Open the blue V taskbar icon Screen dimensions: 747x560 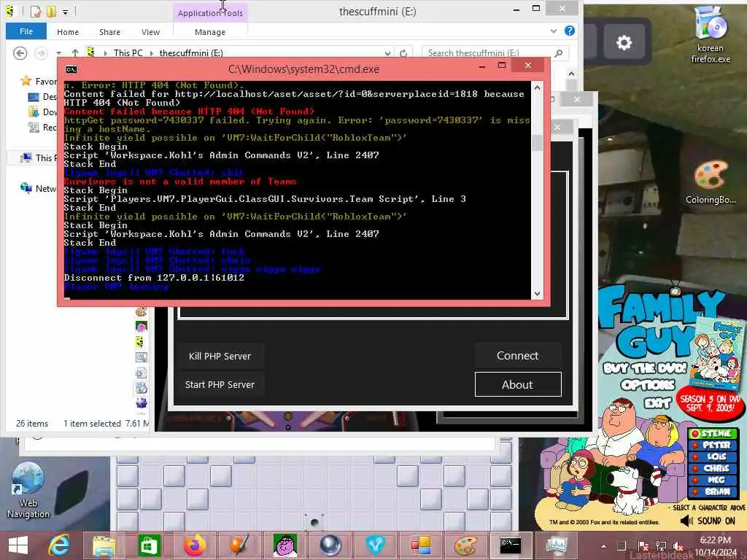pyautogui.click(x=376, y=545)
